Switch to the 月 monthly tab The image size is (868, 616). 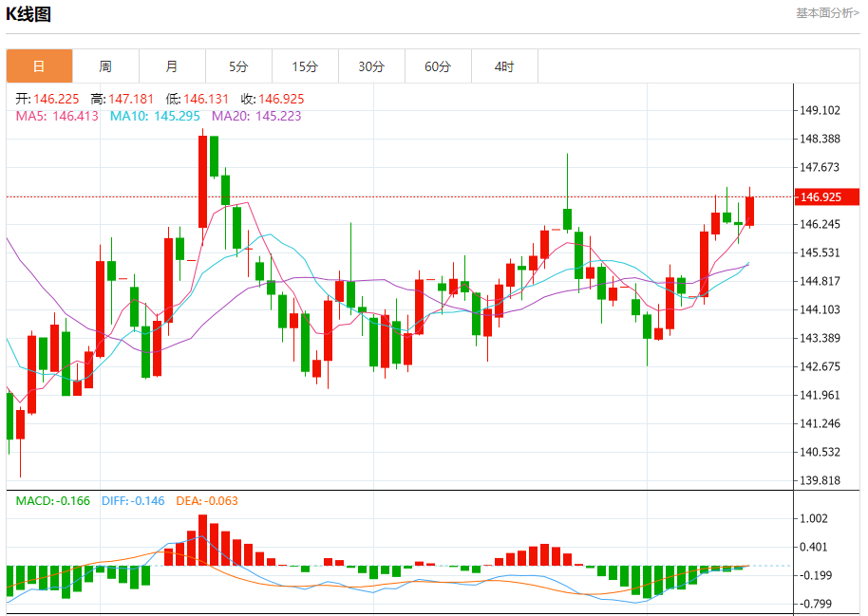click(x=172, y=66)
